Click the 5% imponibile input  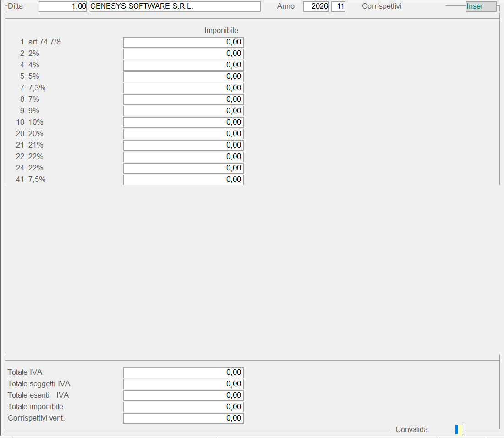click(x=183, y=77)
